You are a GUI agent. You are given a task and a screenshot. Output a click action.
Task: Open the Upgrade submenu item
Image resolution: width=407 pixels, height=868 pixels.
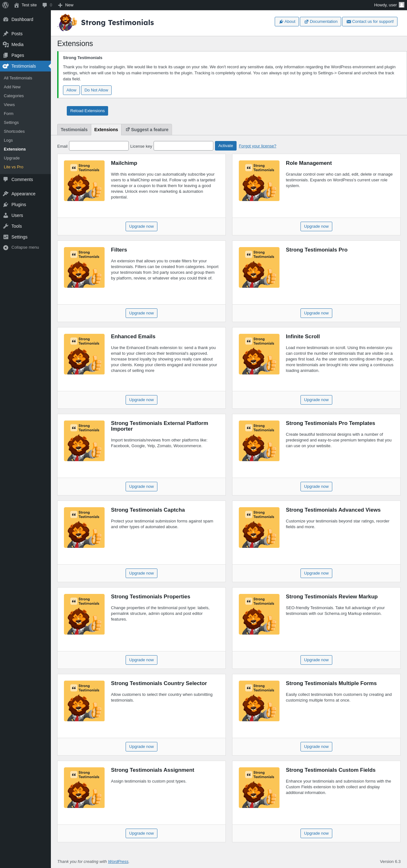(12, 158)
